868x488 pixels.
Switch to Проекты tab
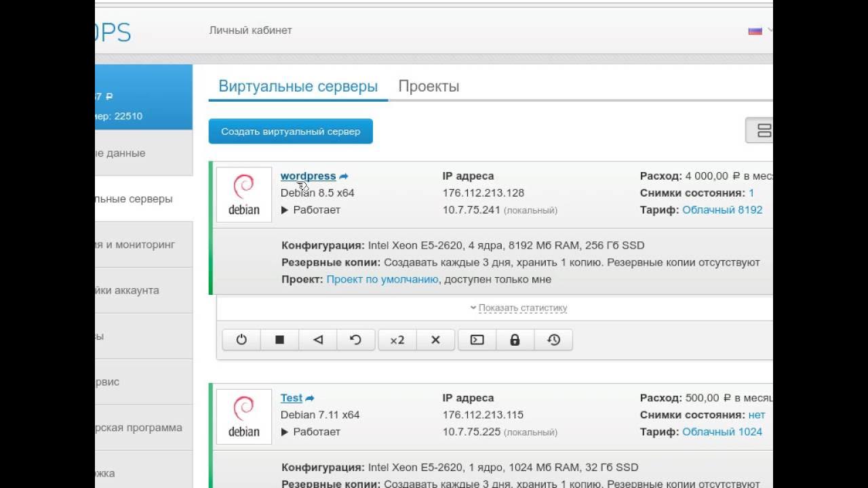429,87
